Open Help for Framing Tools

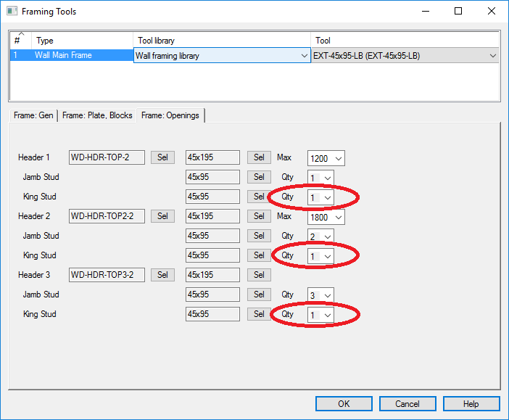coord(471,403)
